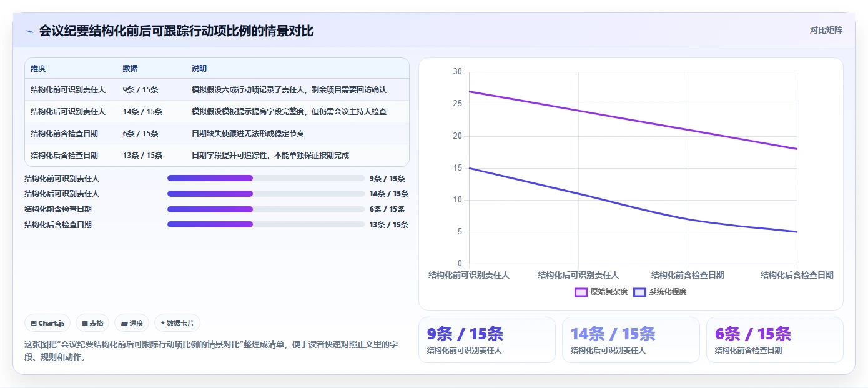This screenshot has width=868, height=388.
Task: Open data card showing 9条 / 15条
Action: click(486, 340)
